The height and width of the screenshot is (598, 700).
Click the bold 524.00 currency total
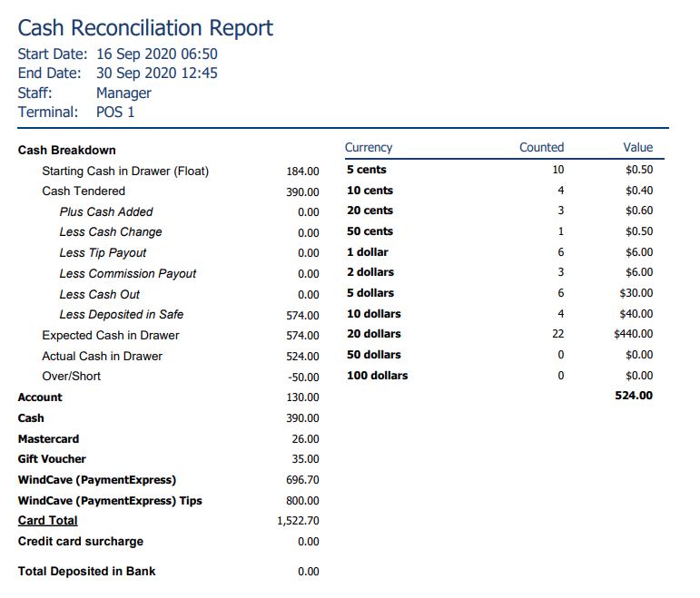pyautogui.click(x=634, y=396)
